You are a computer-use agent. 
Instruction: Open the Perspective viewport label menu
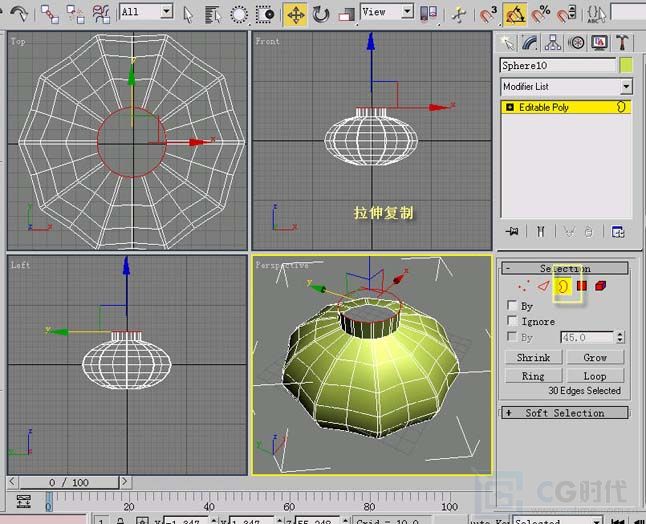tap(282, 265)
